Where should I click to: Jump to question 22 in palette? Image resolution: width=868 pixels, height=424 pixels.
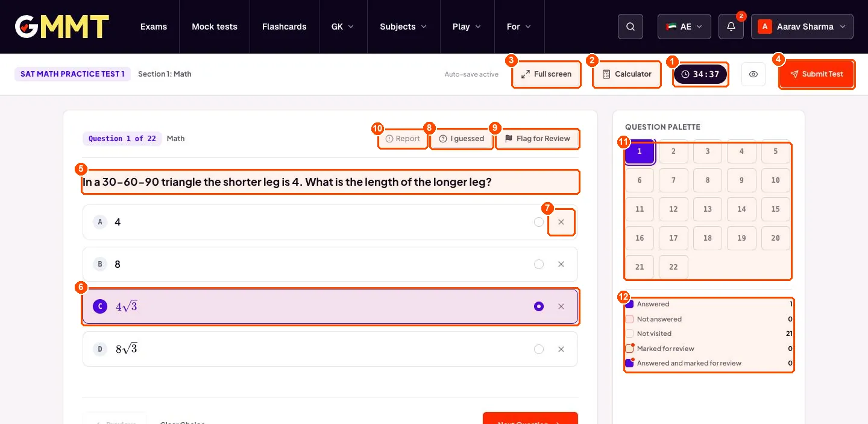click(x=673, y=267)
